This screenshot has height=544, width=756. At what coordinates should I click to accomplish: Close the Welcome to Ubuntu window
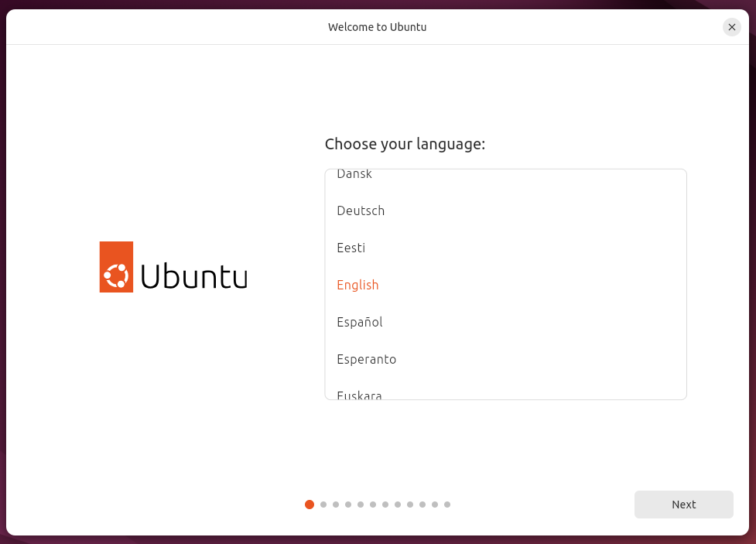point(731,27)
